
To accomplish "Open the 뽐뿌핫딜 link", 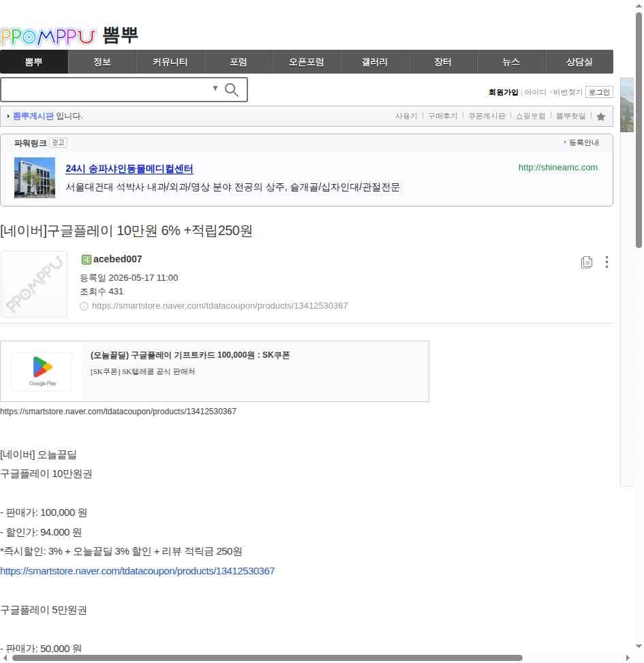I will [x=570, y=116].
